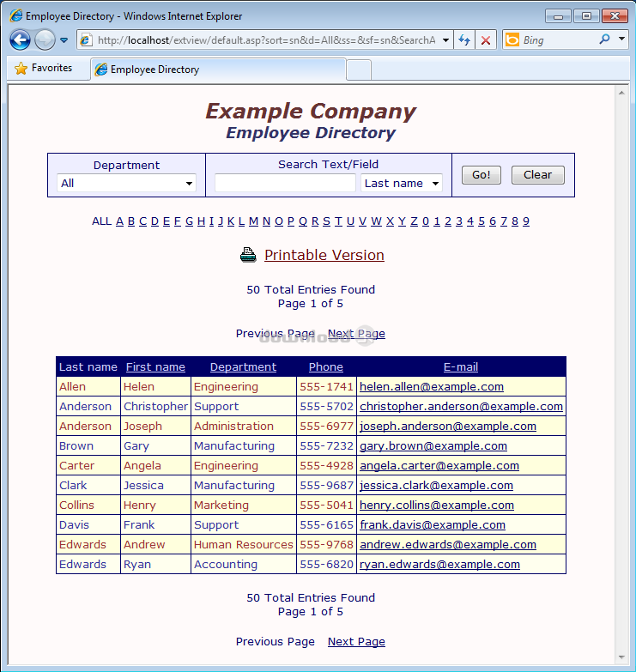This screenshot has height=672, width=636.
Task: Open a new blank tab
Action: coord(358,70)
